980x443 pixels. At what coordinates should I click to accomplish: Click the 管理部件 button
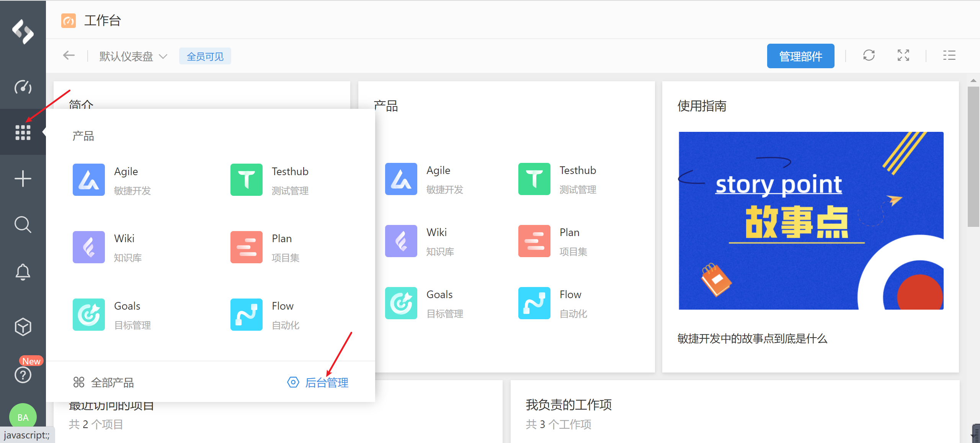pyautogui.click(x=800, y=56)
